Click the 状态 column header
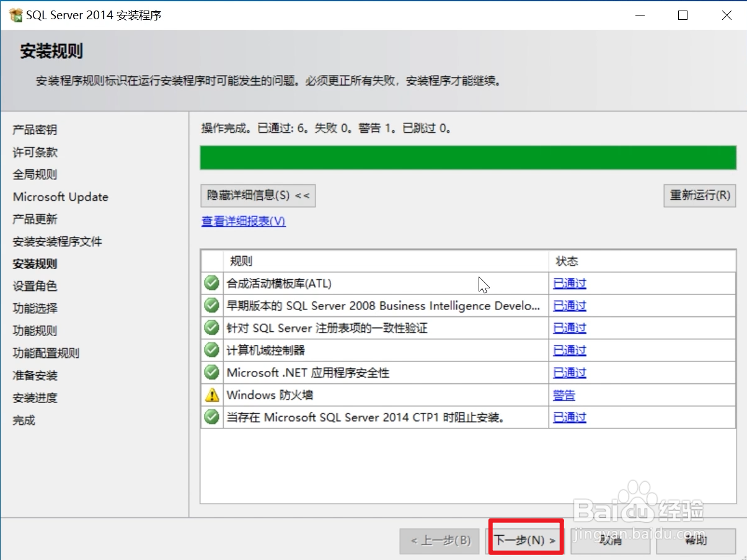The image size is (747, 560). click(566, 260)
